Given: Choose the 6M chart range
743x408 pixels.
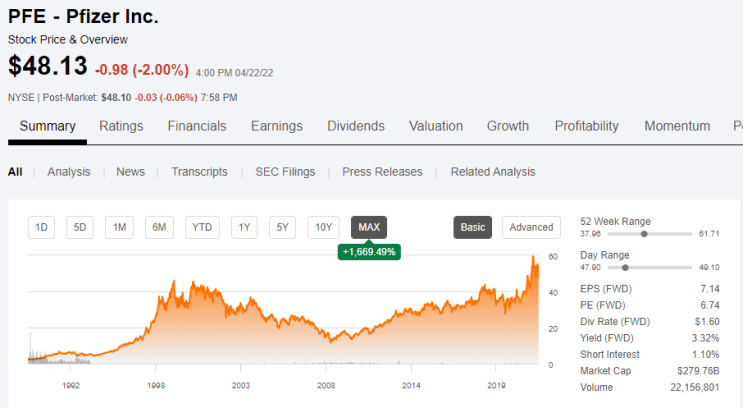Looking at the screenshot, I should click(159, 227).
